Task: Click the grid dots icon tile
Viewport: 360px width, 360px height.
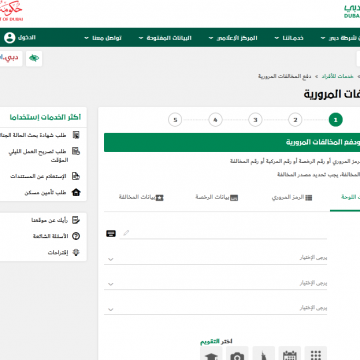Action: coord(315,354)
